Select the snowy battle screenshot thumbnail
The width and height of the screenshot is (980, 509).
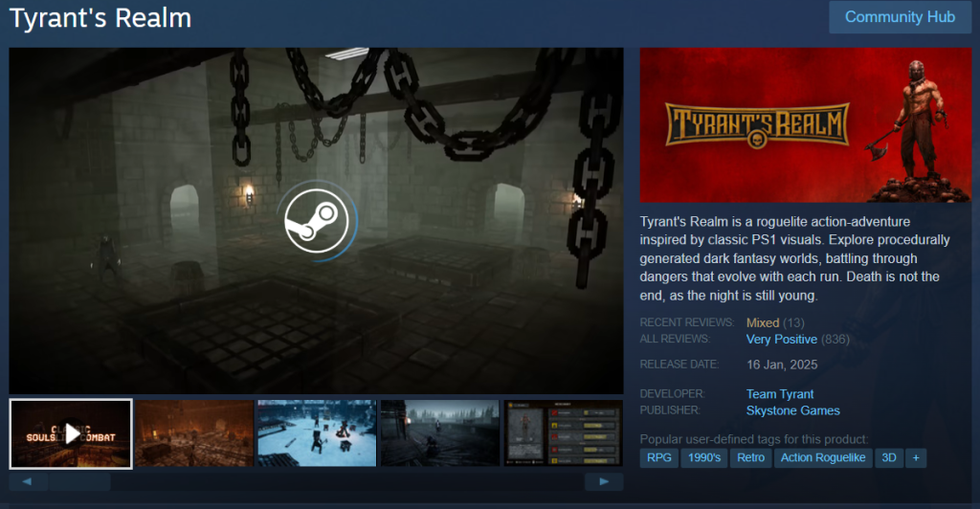tap(317, 433)
